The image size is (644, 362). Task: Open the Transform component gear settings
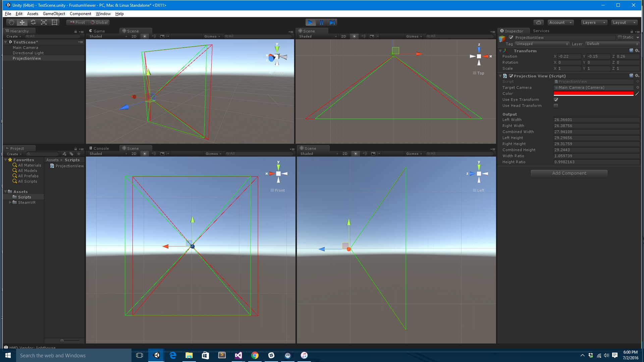637,50
